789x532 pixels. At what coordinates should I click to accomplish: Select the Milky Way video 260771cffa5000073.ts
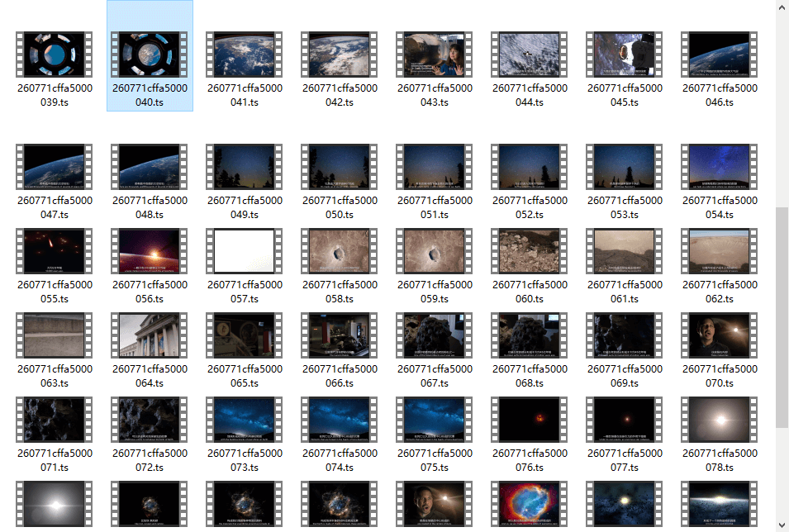pyautogui.click(x=245, y=420)
